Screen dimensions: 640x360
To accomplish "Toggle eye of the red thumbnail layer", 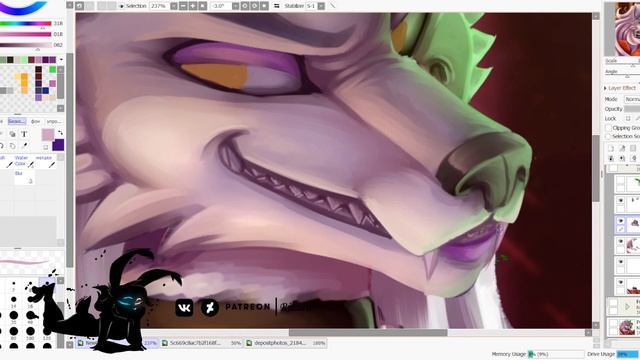I will point(620,282).
